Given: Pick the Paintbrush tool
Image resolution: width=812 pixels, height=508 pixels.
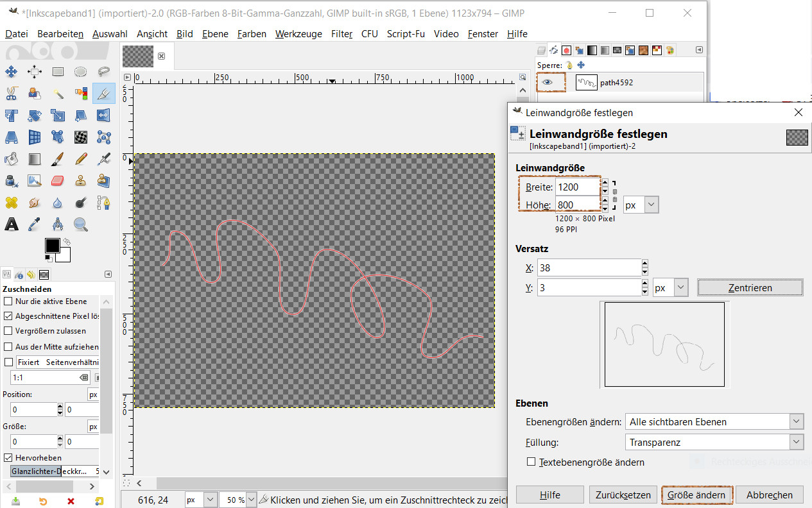Looking at the screenshot, I should pyautogui.click(x=58, y=158).
